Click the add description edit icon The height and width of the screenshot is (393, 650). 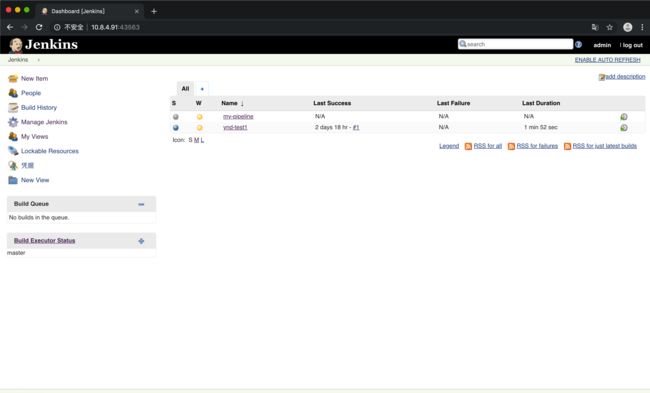(x=601, y=77)
